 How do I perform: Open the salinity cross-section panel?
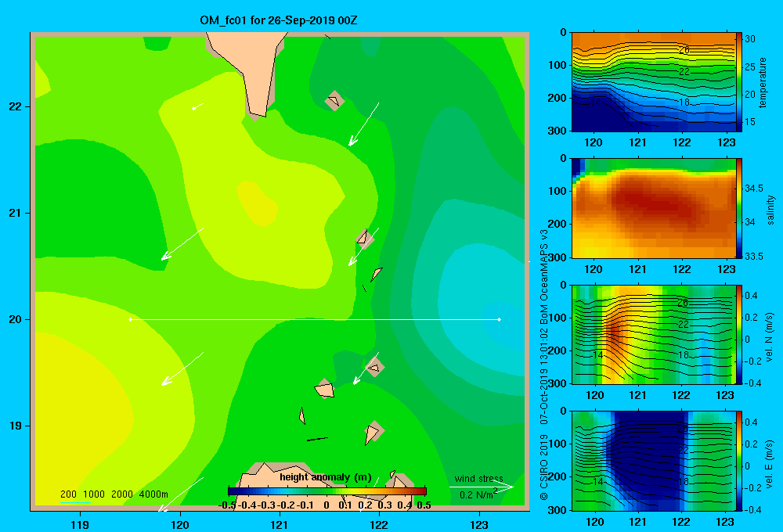pyautogui.click(x=653, y=208)
